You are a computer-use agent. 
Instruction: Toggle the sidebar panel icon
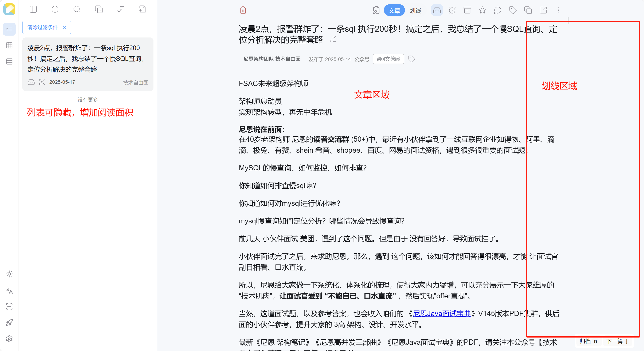(33, 9)
